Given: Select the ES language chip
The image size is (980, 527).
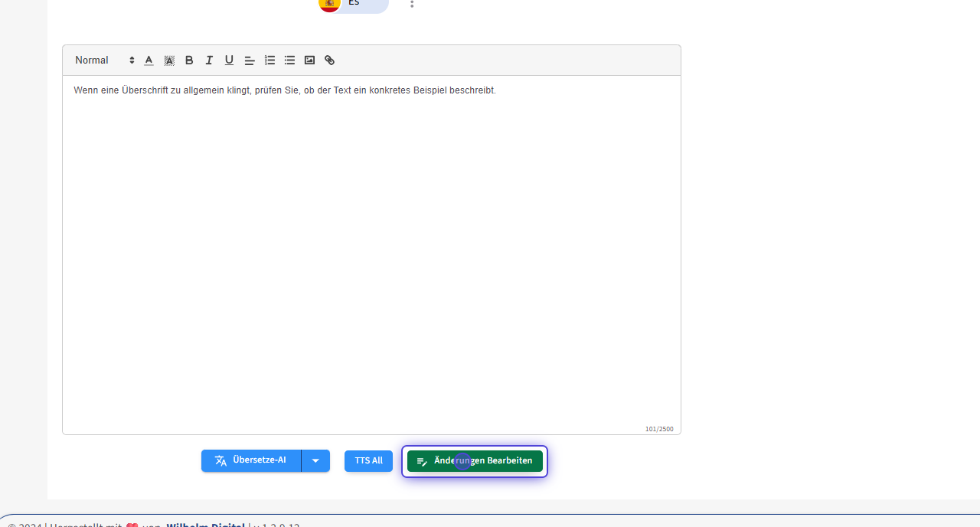Looking at the screenshot, I should 353,4.
